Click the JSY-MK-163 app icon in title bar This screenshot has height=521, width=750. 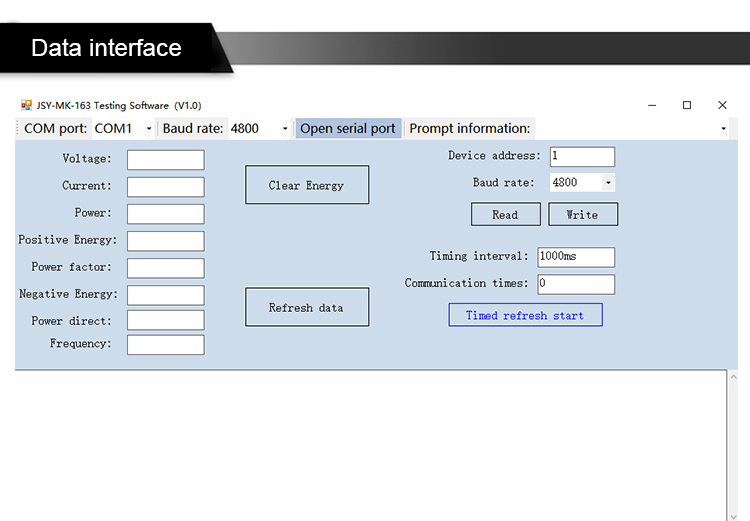[x=27, y=105]
